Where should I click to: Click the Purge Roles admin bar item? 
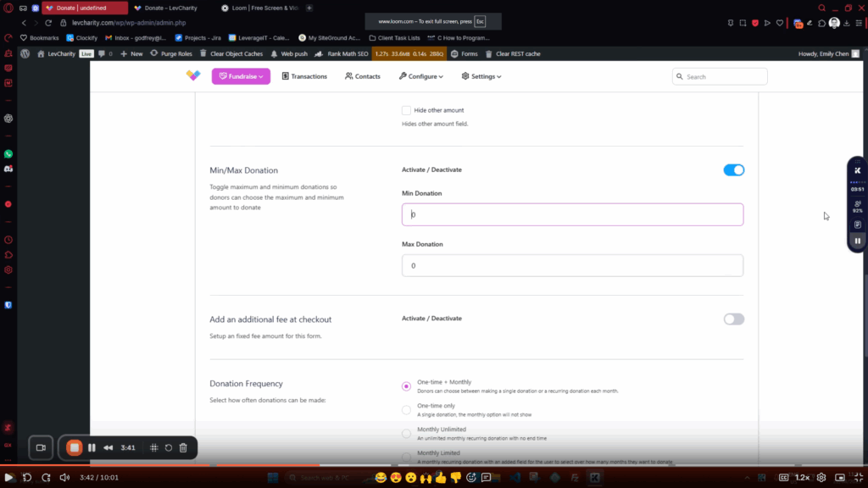point(170,53)
